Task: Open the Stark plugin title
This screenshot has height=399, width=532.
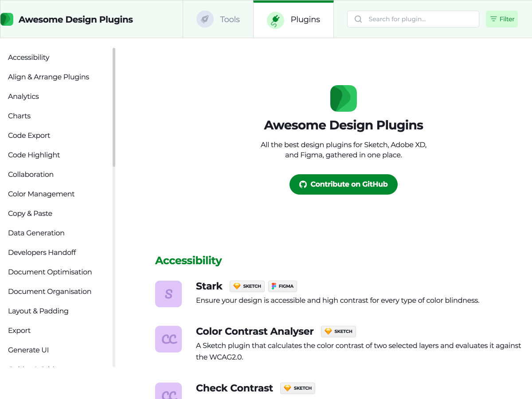Action: pyautogui.click(x=209, y=286)
